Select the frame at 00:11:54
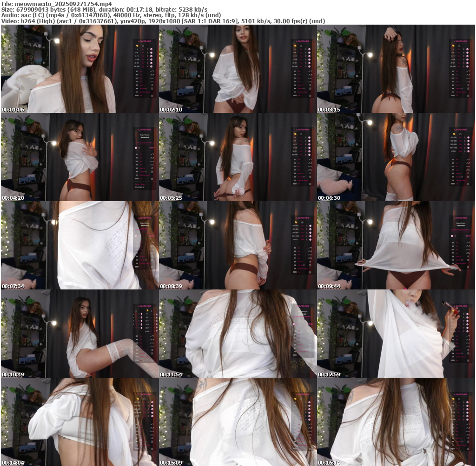The image size is (476, 466). click(x=238, y=334)
